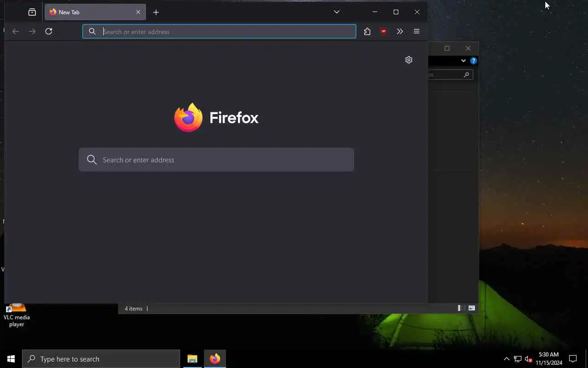Close the New Tab tab

pyautogui.click(x=138, y=12)
